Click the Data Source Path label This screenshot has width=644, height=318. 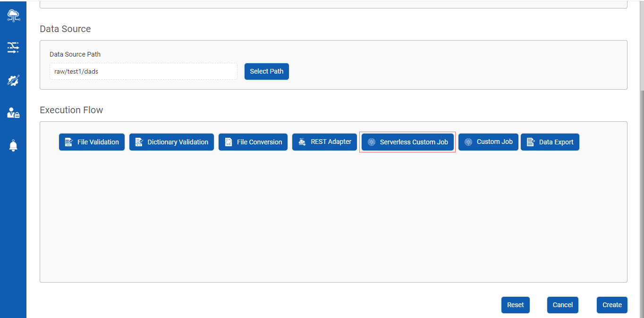75,54
